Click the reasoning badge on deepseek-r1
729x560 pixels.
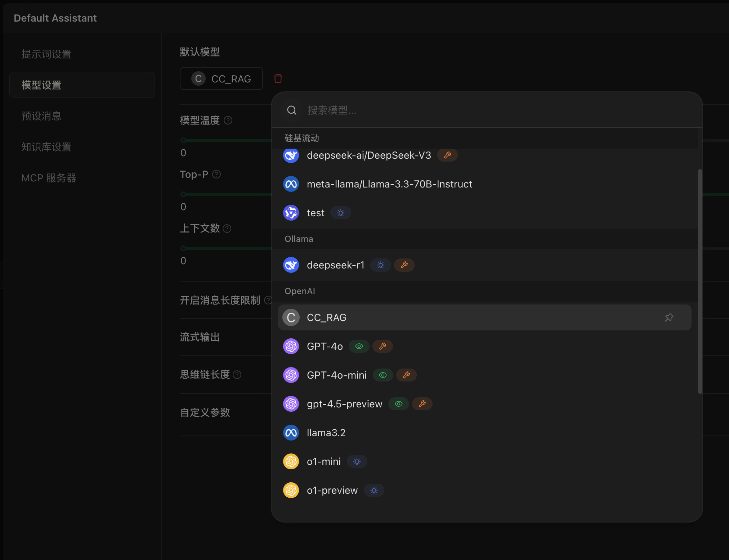pyautogui.click(x=381, y=265)
